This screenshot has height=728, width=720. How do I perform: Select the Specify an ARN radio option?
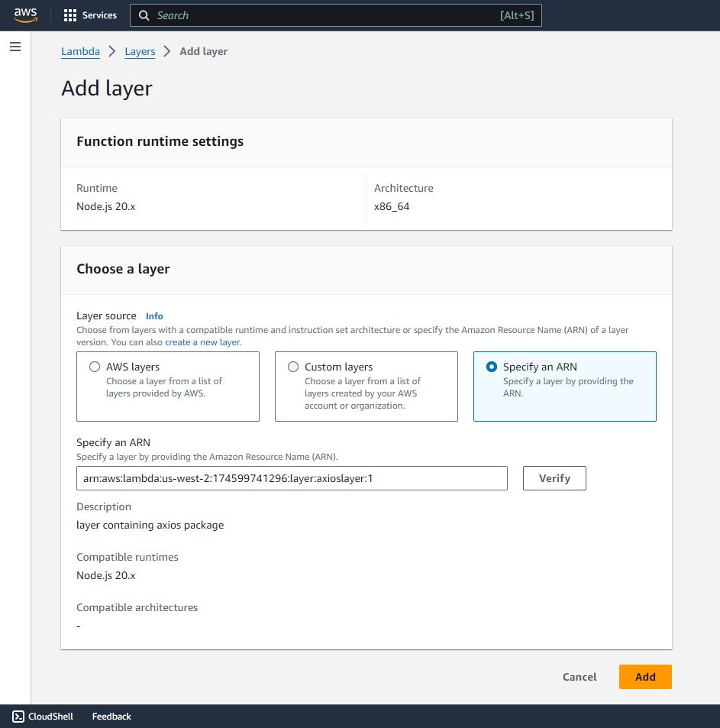(492, 367)
